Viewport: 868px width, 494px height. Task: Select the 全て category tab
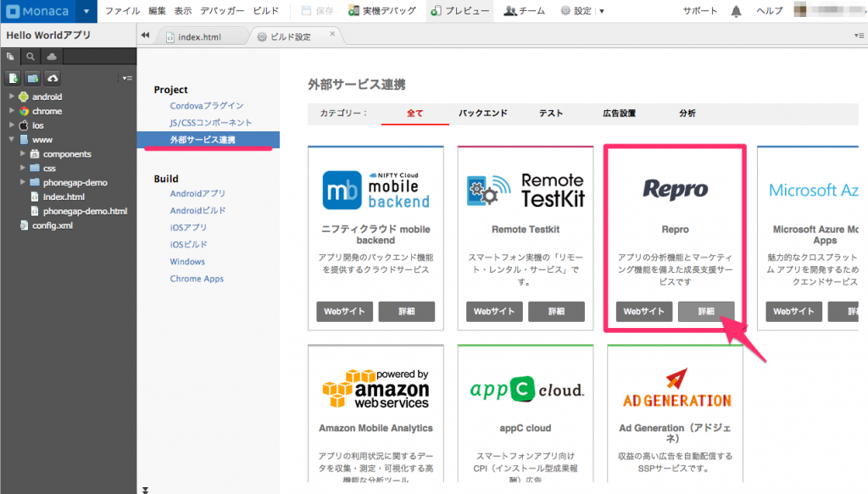point(415,113)
